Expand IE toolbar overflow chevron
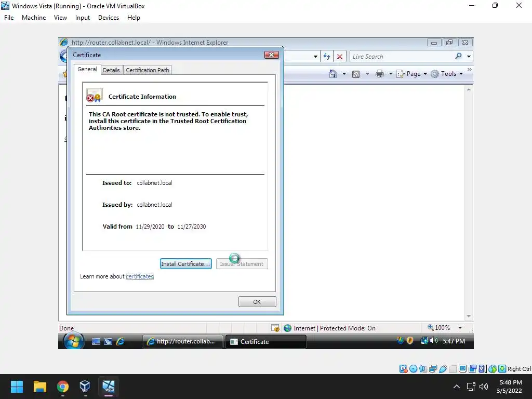This screenshot has height=399, width=532. pyautogui.click(x=470, y=69)
